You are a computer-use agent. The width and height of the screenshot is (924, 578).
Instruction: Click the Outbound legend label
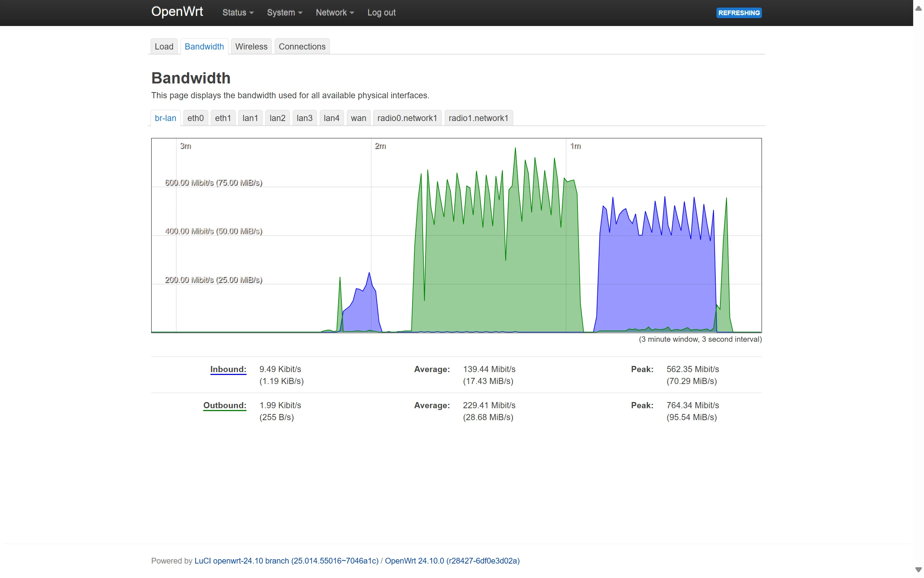[x=225, y=405]
